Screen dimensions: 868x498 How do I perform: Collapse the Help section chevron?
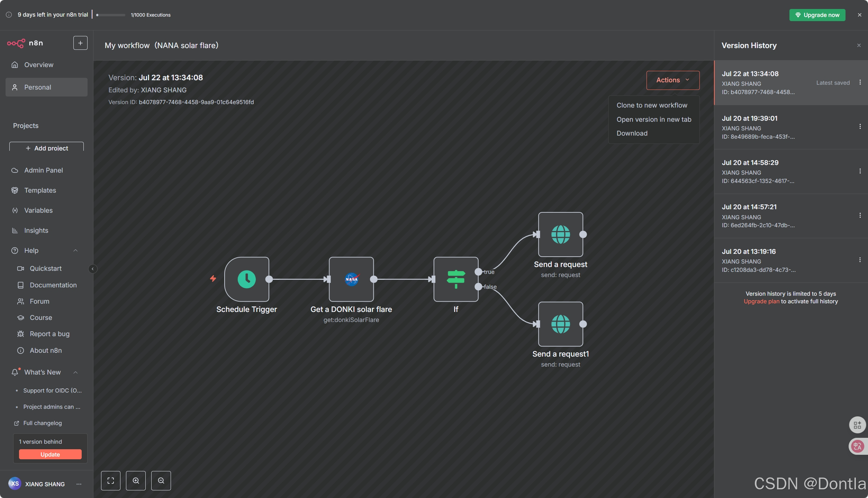[x=75, y=250]
